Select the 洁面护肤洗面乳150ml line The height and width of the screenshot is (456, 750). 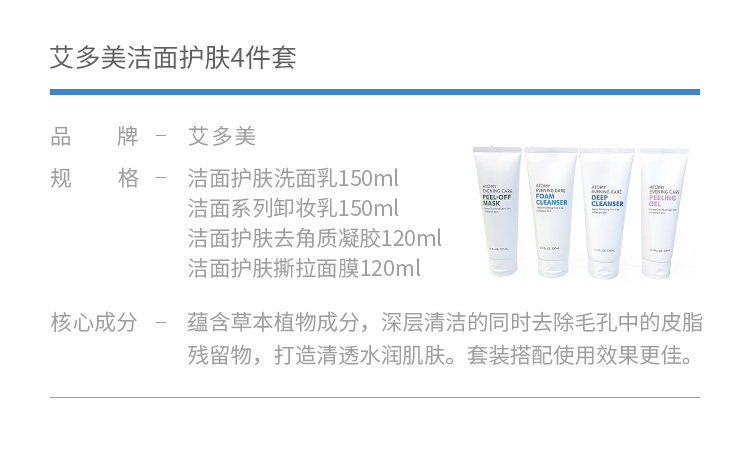293,178
